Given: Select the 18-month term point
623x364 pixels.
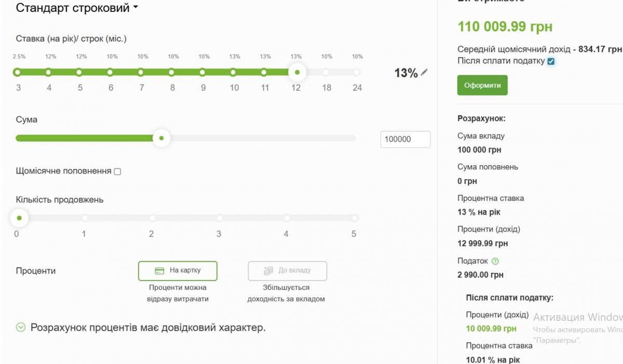Looking at the screenshot, I should [326, 72].
